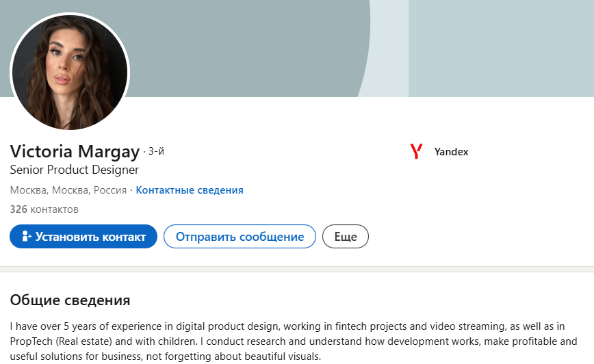
Task: Click the add-person icon in the connect button
Action: click(27, 237)
